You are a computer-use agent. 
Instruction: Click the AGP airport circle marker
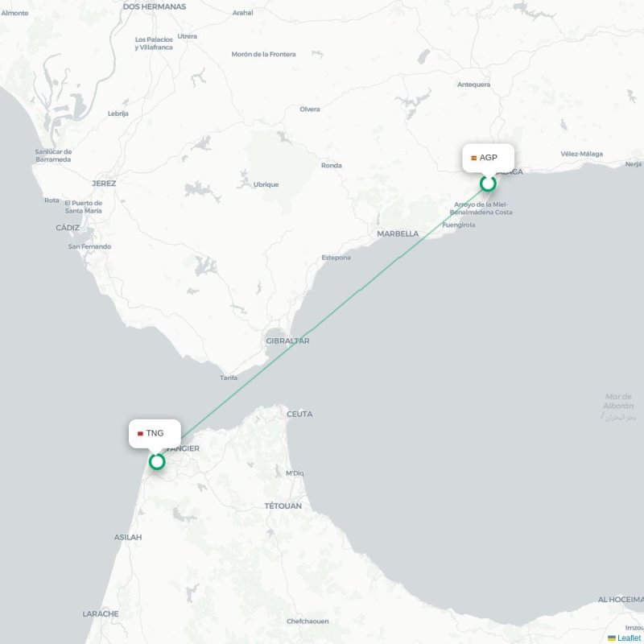pyautogui.click(x=488, y=184)
